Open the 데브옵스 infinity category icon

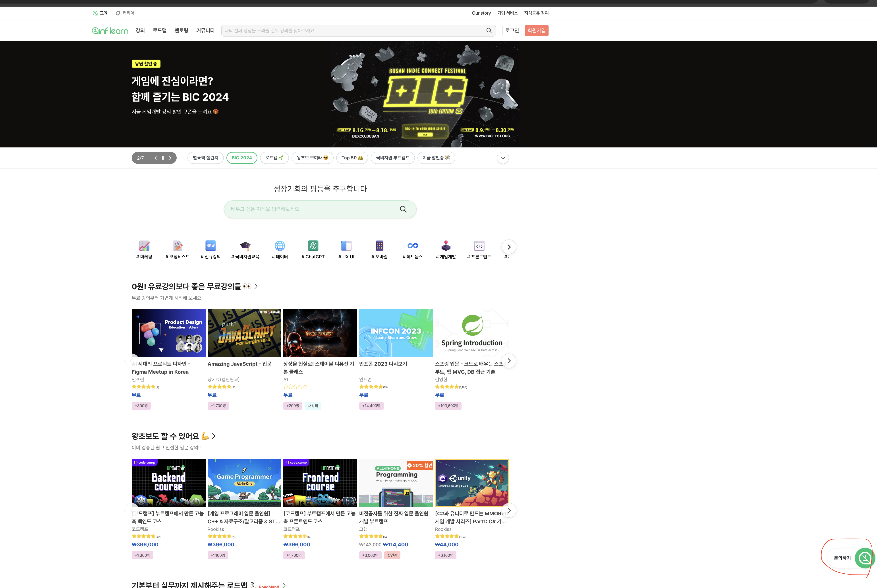click(412, 246)
